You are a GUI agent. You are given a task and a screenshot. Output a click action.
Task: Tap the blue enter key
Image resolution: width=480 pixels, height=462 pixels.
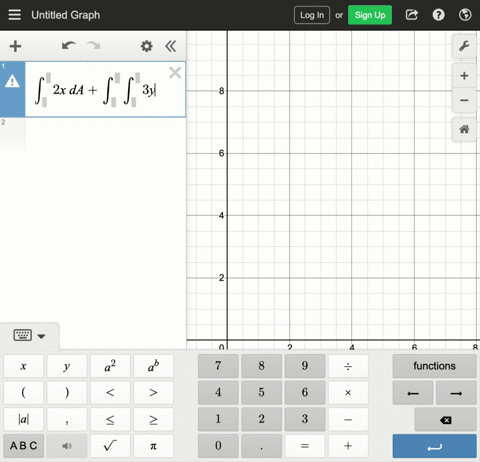434,446
